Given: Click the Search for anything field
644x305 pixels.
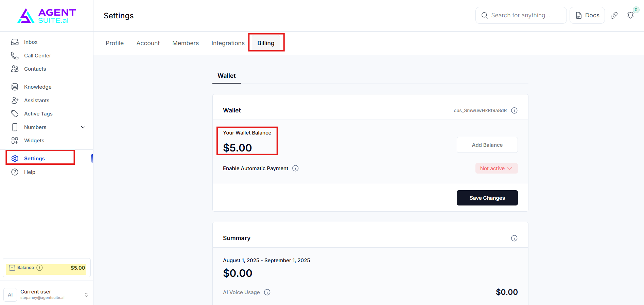Looking at the screenshot, I should click(x=521, y=15).
